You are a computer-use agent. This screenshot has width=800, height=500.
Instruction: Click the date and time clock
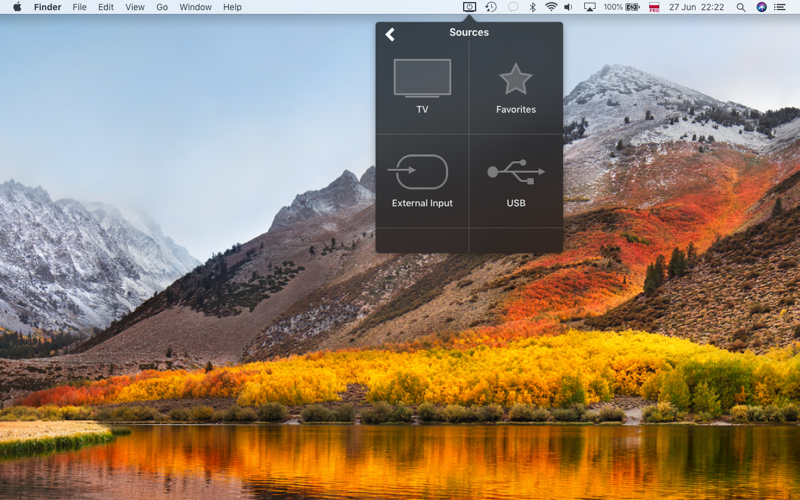[698, 7]
